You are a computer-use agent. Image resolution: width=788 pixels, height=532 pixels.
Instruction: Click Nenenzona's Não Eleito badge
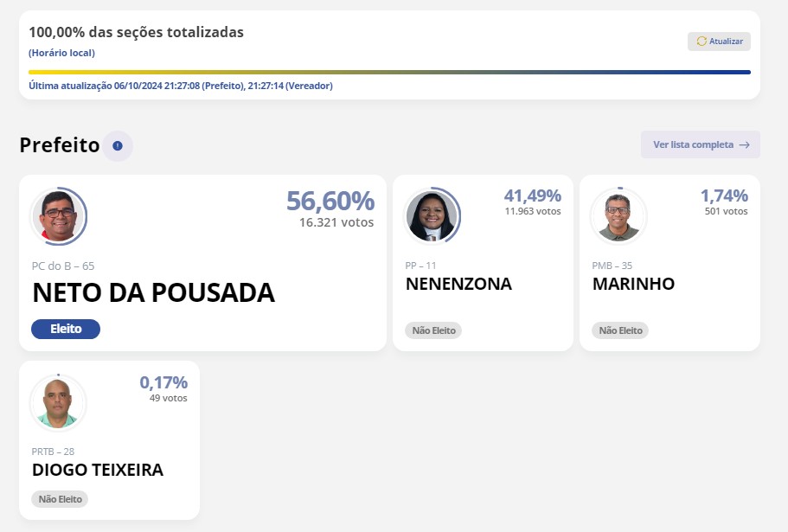pos(433,330)
